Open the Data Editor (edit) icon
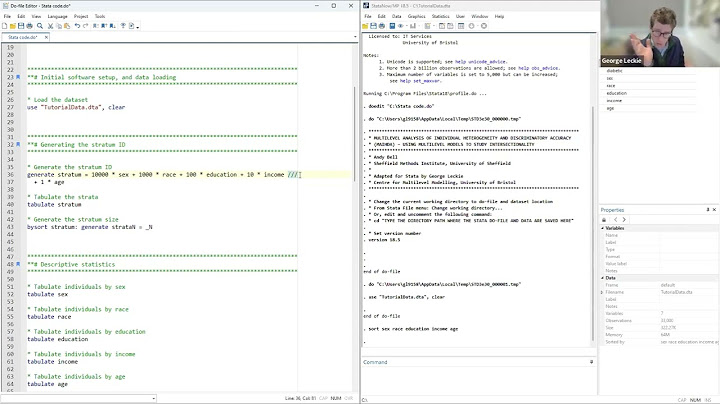 pos(442,26)
